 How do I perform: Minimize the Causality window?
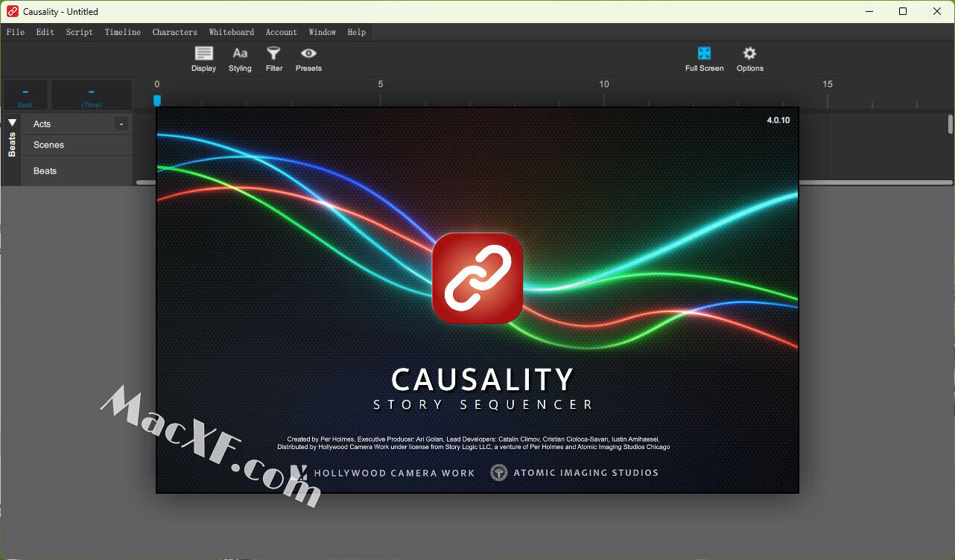pyautogui.click(x=869, y=11)
